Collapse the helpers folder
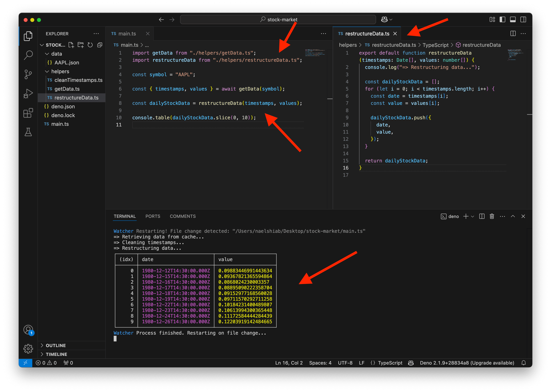Image resolution: width=551 pixels, height=392 pixels. click(47, 71)
